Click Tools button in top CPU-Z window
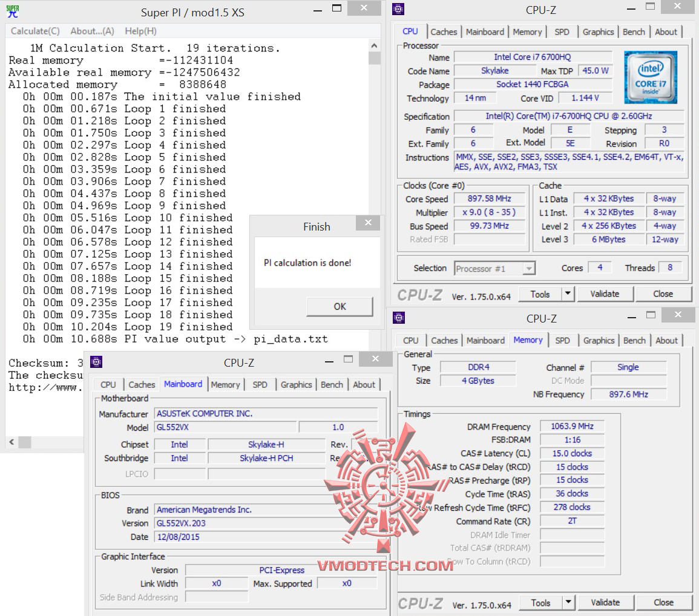Viewport: 699px width, 616px height. click(x=540, y=294)
